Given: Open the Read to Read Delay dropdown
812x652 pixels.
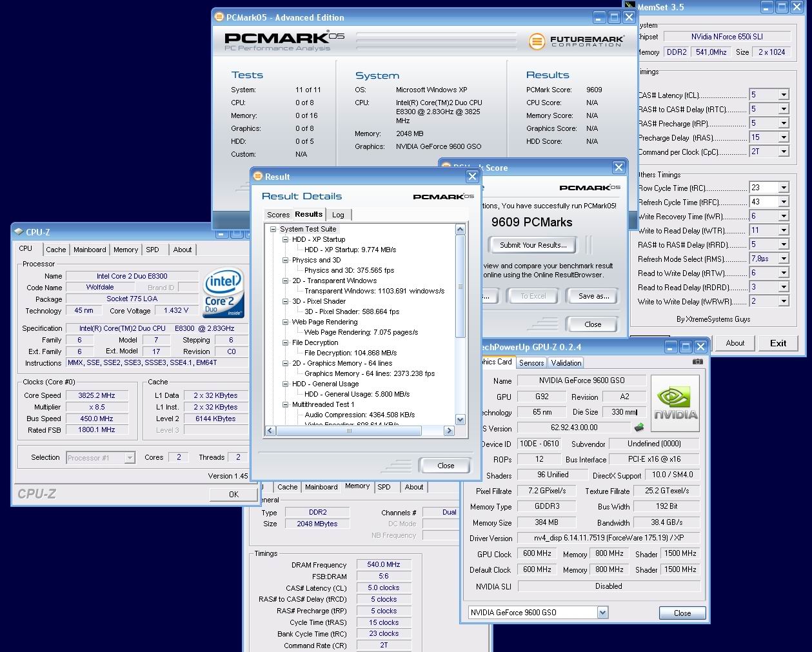Looking at the screenshot, I should [x=784, y=287].
